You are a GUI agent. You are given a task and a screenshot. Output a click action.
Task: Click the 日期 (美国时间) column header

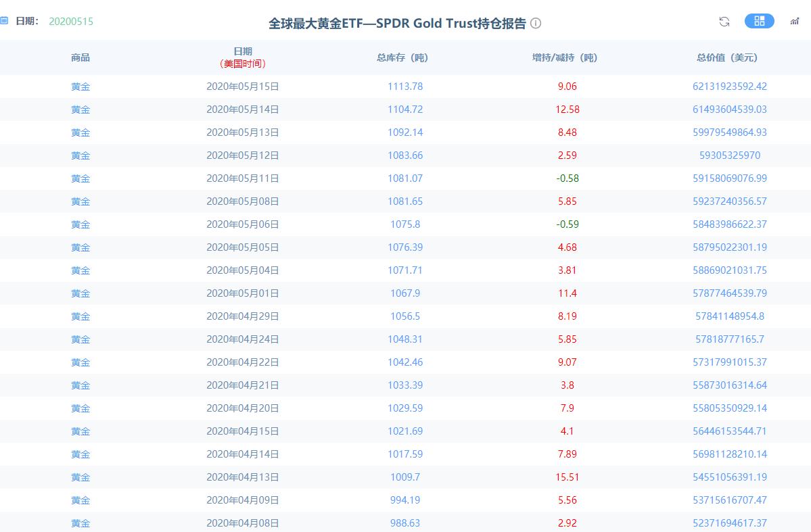[x=243, y=57]
